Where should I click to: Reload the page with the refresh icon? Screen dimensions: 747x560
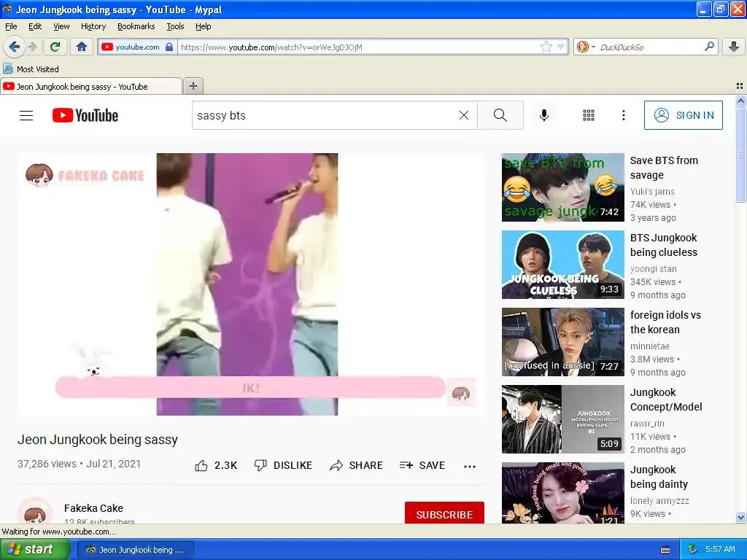click(x=55, y=47)
